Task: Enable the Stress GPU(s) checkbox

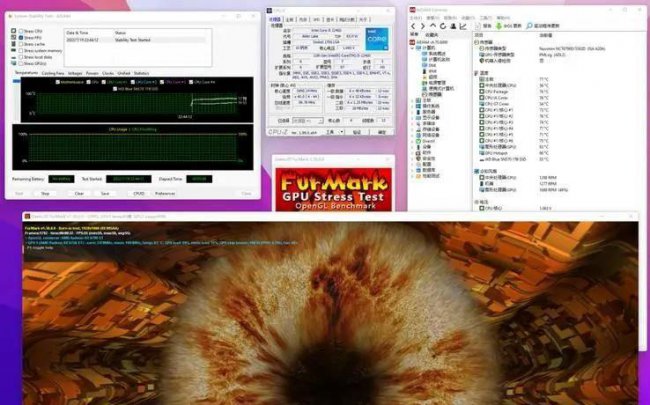Action: click(x=21, y=63)
